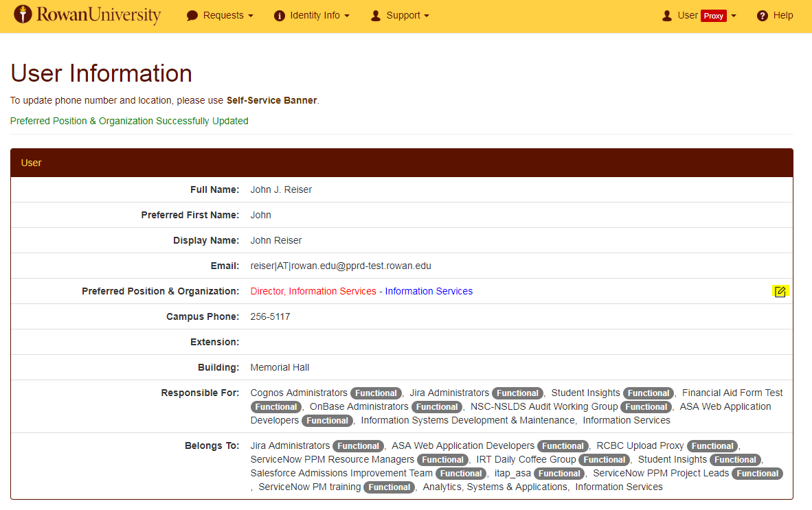Screen dimensions: 812x510
Task: Select the campus phone number 256-5117
Action: pyautogui.click(x=270, y=316)
